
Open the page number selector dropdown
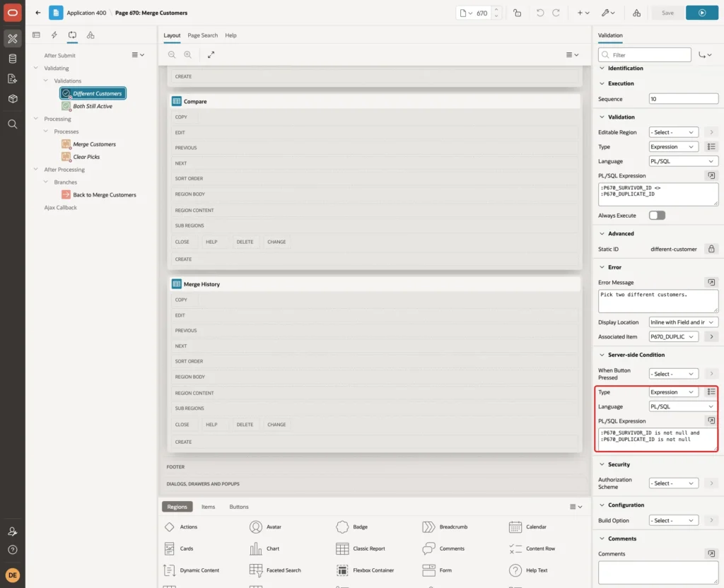click(x=467, y=13)
